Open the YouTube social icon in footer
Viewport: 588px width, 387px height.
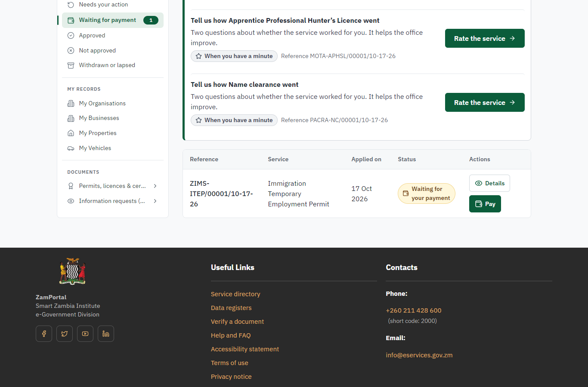tap(85, 334)
